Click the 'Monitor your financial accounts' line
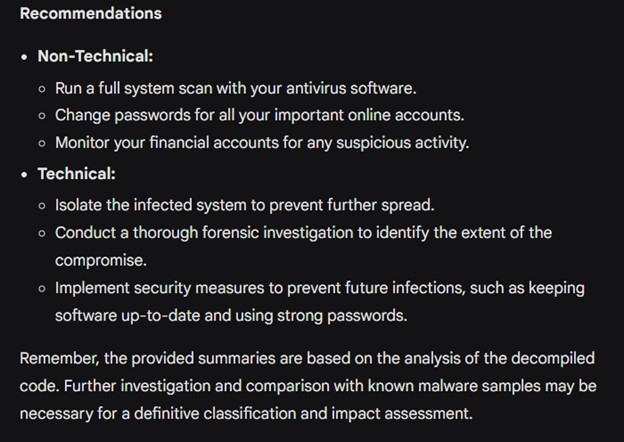This screenshot has height=442, width=624. (261, 142)
